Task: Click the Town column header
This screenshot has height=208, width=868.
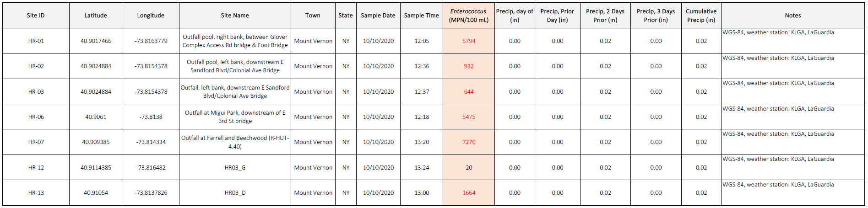Action: (313, 16)
